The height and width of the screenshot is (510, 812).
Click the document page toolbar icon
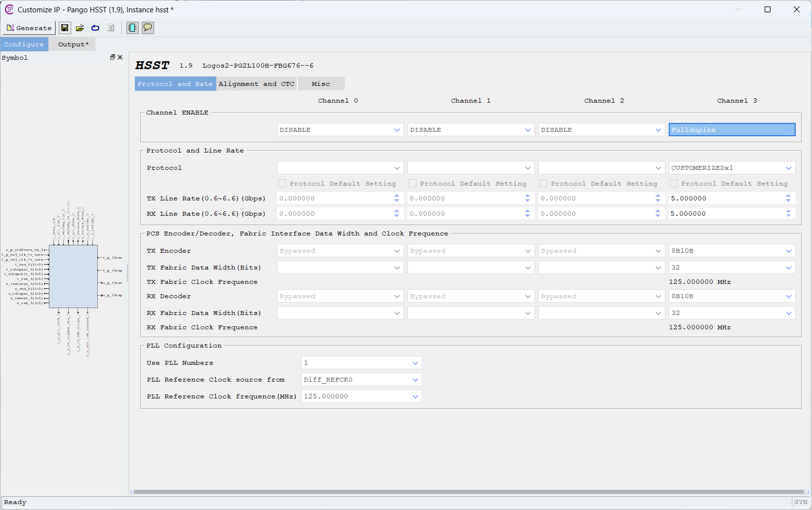coord(111,28)
